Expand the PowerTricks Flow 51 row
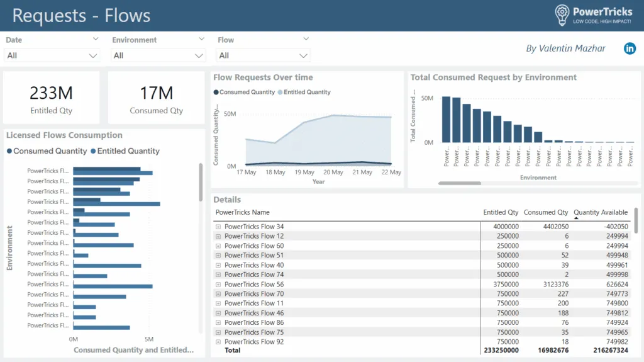Image resolution: width=644 pixels, height=362 pixels. pyautogui.click(x=218, y=256)
